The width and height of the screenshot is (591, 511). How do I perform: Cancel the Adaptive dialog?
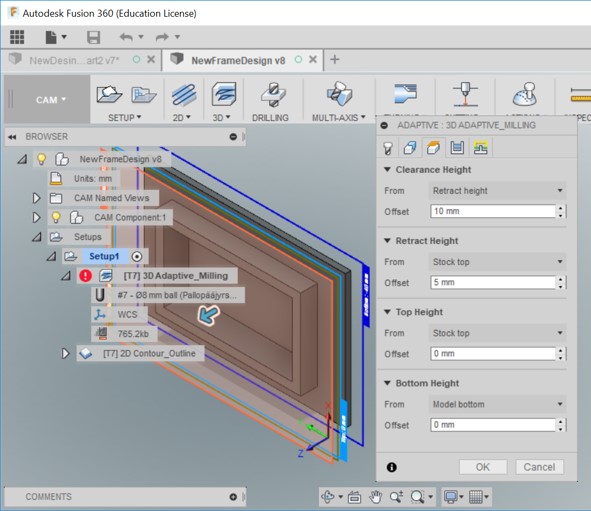539,467
